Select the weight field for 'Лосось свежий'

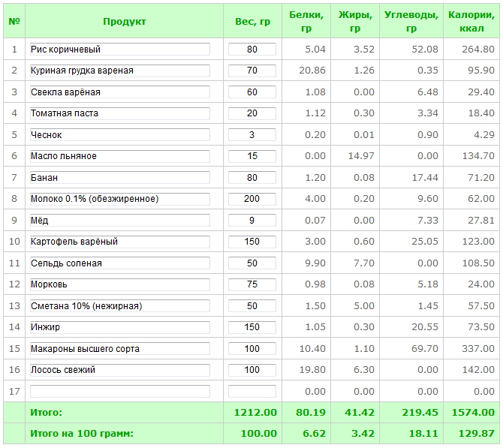(251, 370)
